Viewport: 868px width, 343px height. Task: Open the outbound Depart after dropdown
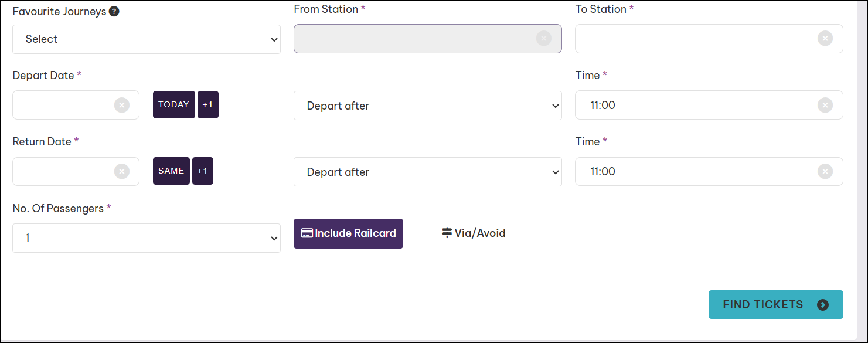click(x=428, y=106)
